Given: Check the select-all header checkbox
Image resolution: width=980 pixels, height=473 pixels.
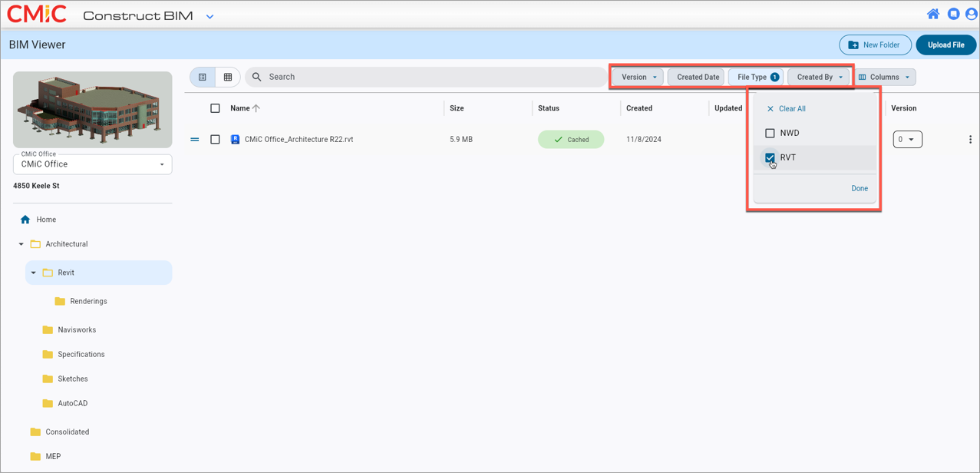Looking at the screenshot, I should pyautogui.click(x=215, y=108).
